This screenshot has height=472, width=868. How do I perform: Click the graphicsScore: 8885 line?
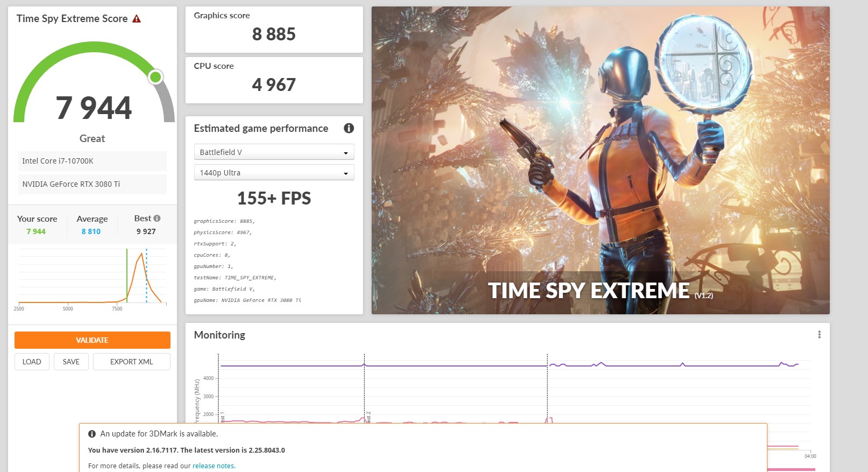[224, 221]
